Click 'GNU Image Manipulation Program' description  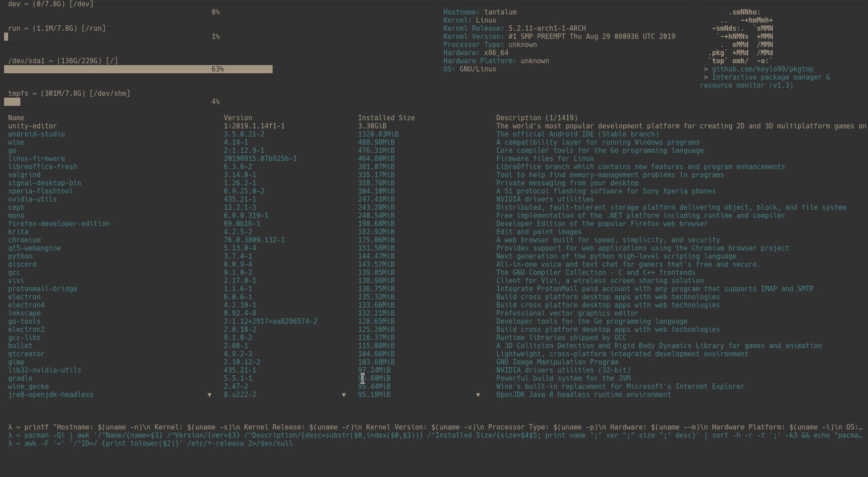(557, 362)
